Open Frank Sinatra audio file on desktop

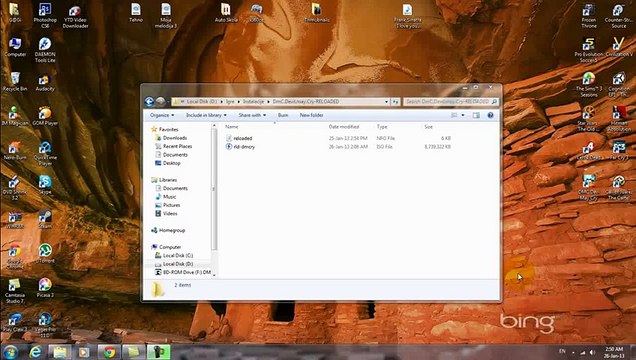(408, 15)
